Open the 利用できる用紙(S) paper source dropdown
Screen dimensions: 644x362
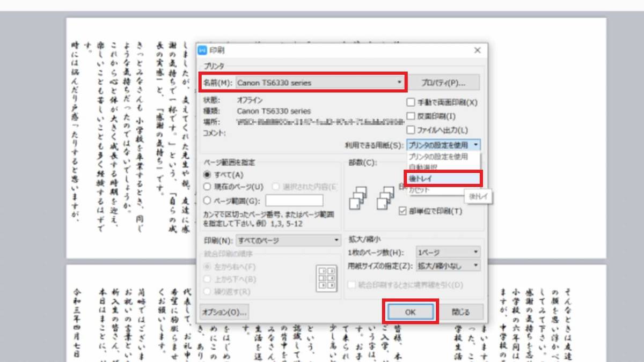pyautogui.click(x=443, y=145)
